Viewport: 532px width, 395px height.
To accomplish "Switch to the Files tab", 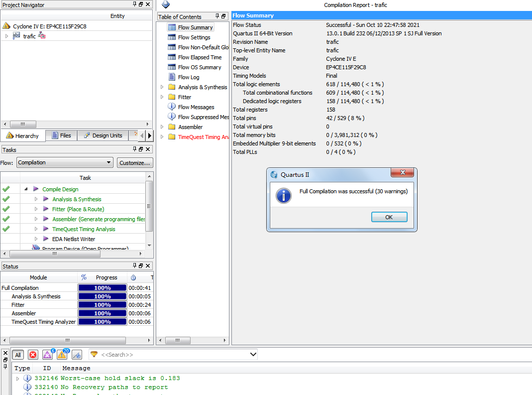I will [61, 135].
